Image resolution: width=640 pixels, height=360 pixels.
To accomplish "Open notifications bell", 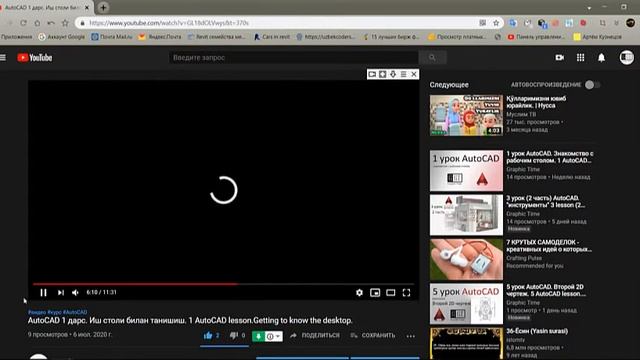I will tap(601, 58).
